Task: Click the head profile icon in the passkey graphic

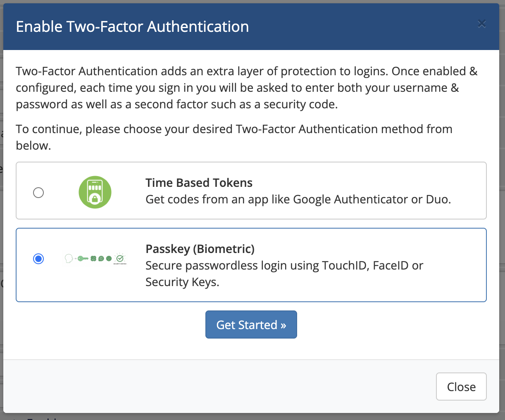Action: pyautogui.click(x=69, y=259)
